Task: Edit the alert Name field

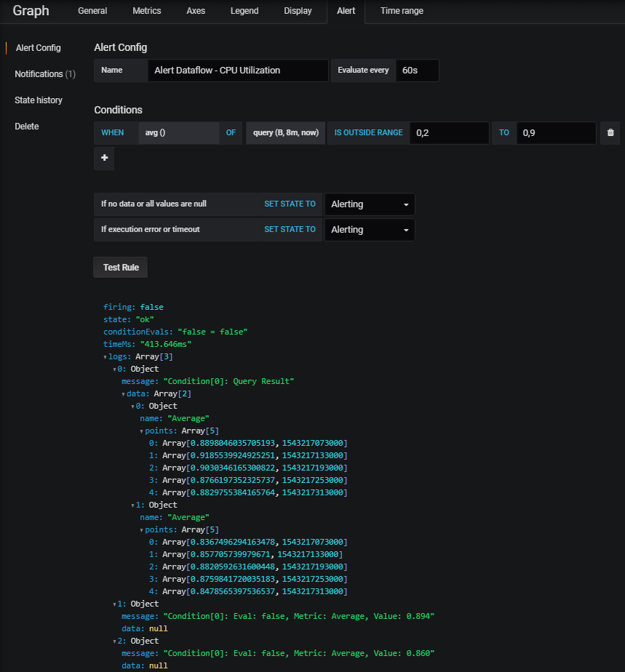Action: 239,71
